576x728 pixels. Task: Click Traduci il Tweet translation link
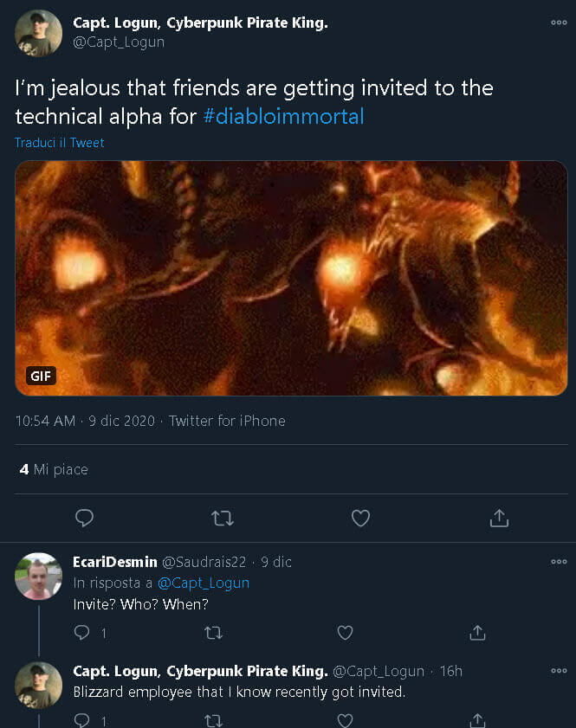pyautogui.click(x=60, y=143)
